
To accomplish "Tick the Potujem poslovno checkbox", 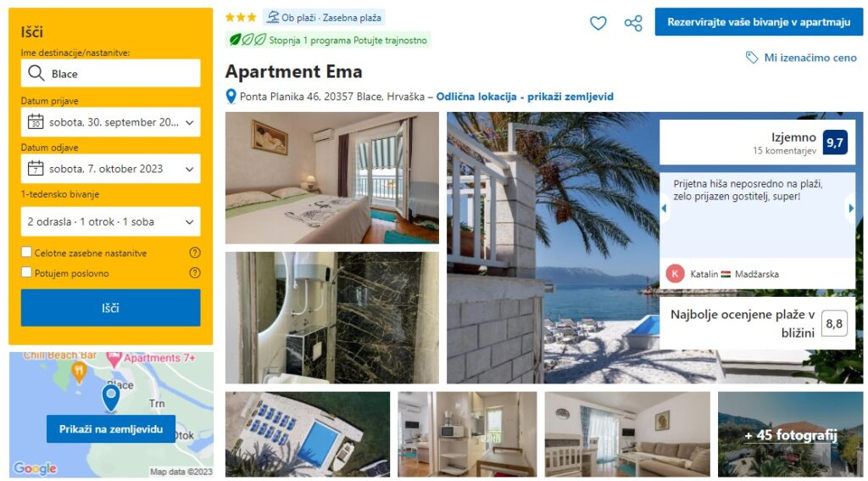I will point(26,272).
